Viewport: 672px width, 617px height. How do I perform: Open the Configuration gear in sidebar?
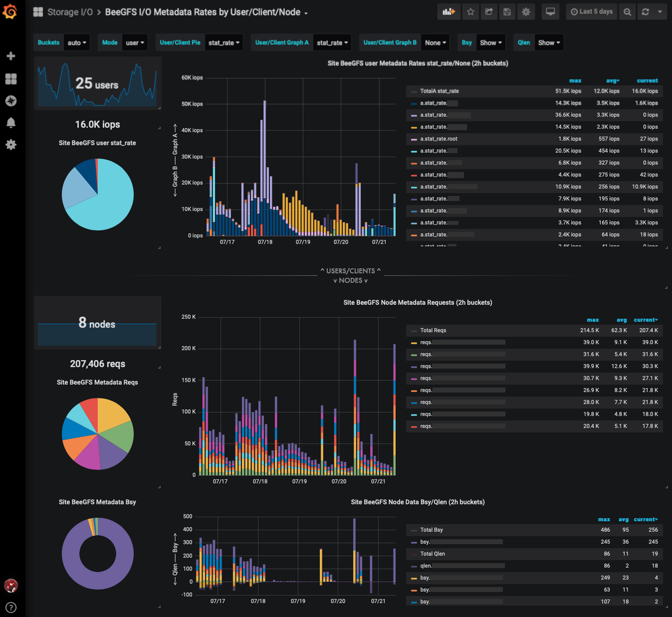(x=11, y=144)
